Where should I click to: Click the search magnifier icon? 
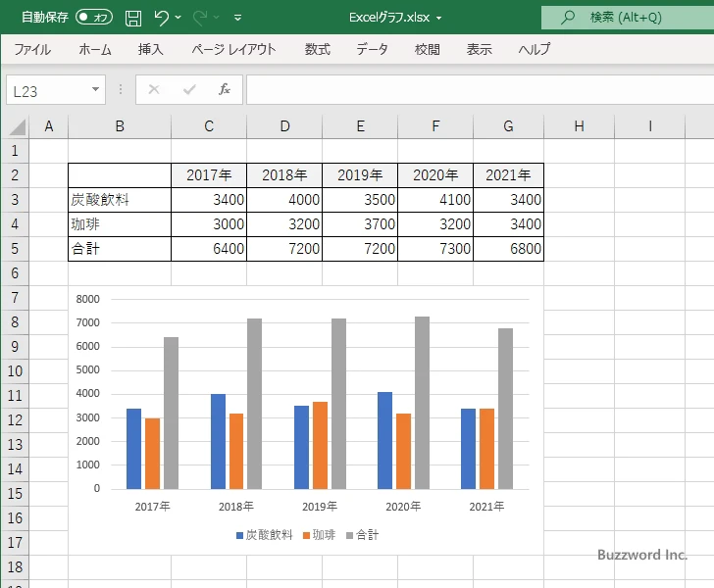(x=568, y=18)
